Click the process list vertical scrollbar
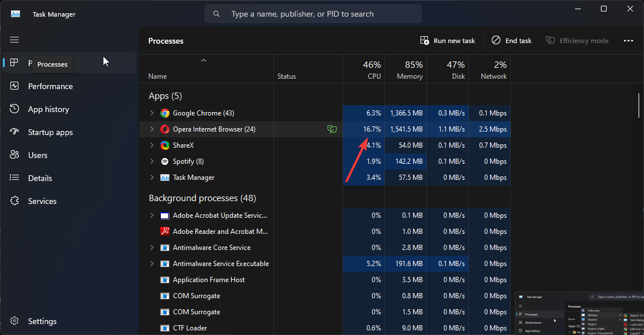 [639, 105]
